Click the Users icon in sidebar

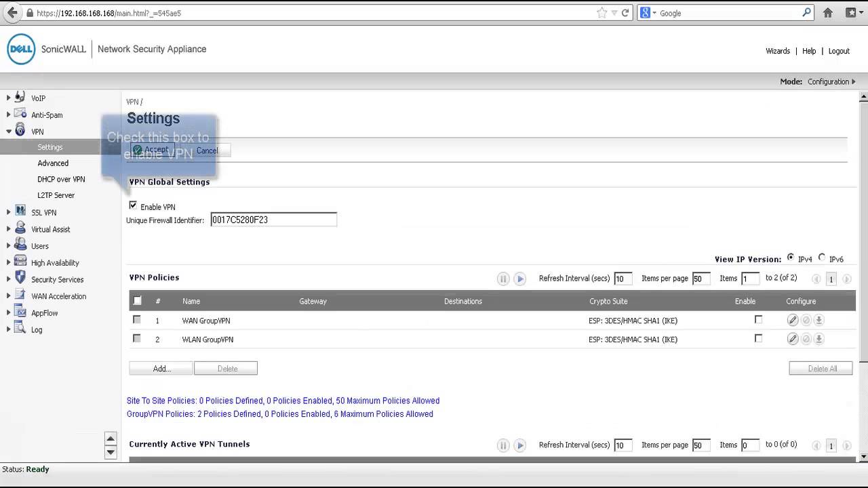pos(20,245)
